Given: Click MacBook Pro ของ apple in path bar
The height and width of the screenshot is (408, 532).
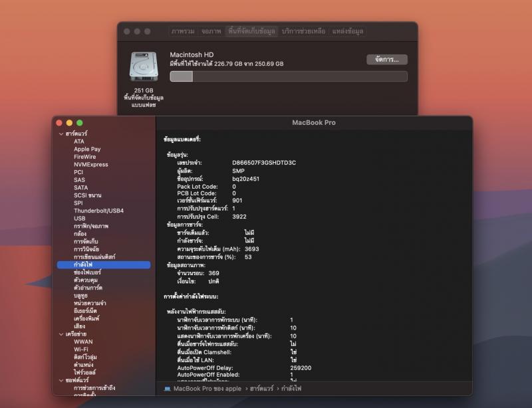Looking at the screenshot, I should [207, 389].
